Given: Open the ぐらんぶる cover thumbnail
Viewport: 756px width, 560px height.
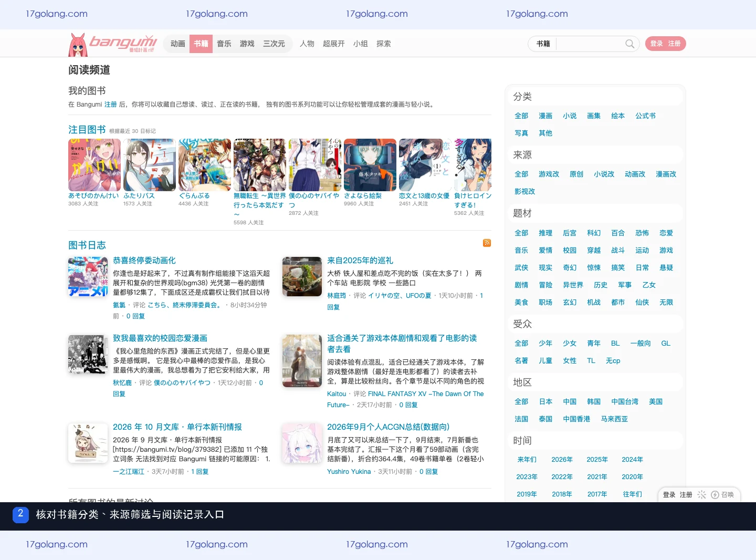Looking at the screenshot, I should click(x=205, y=165).
